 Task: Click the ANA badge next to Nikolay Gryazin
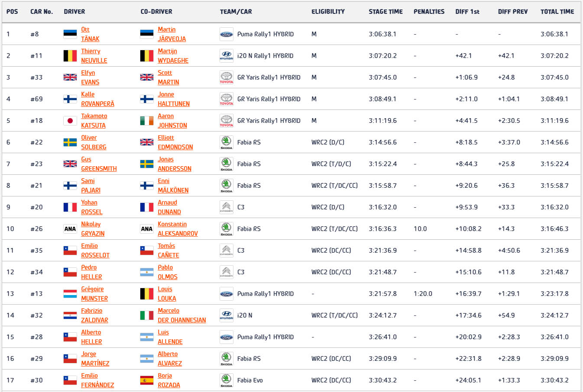pos(70,229)
